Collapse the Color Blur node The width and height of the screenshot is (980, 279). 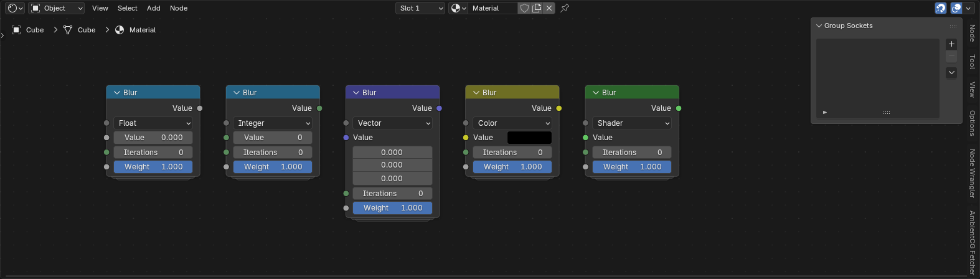point(476,93)
